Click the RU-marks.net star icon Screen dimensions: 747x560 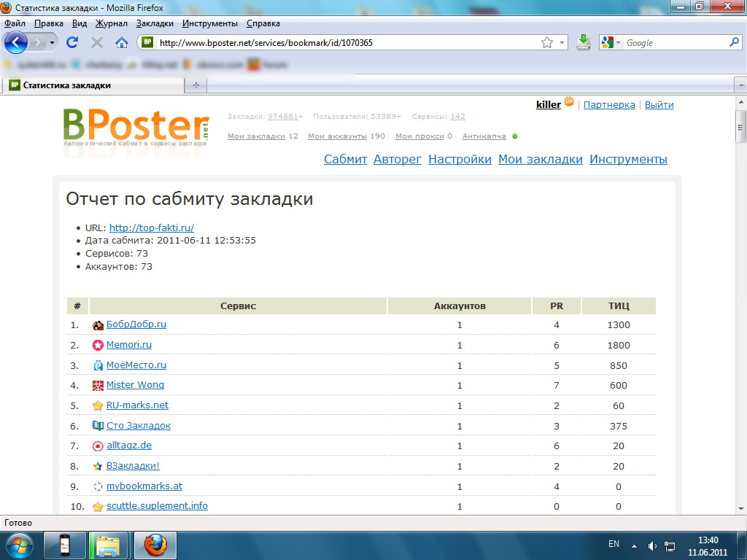click(98, 405)
